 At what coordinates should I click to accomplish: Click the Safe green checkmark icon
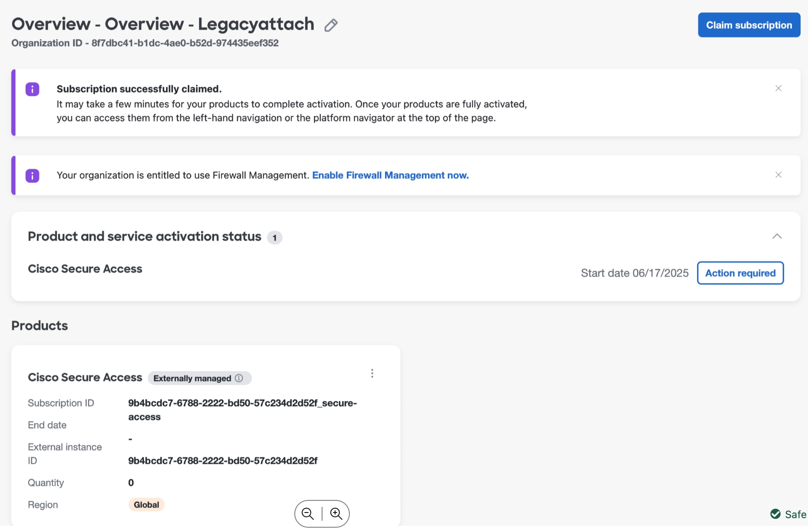click(x=775, y=514)
